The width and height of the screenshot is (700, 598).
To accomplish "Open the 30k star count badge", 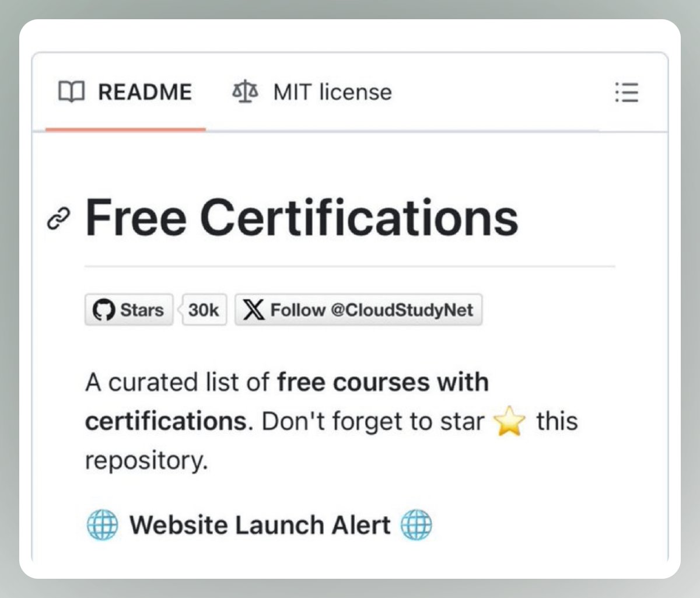I will 204,310.
